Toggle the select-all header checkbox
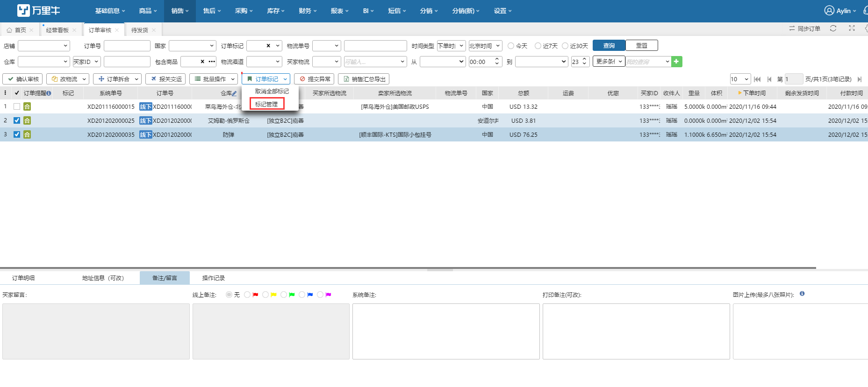 click(x=17, y=93)
